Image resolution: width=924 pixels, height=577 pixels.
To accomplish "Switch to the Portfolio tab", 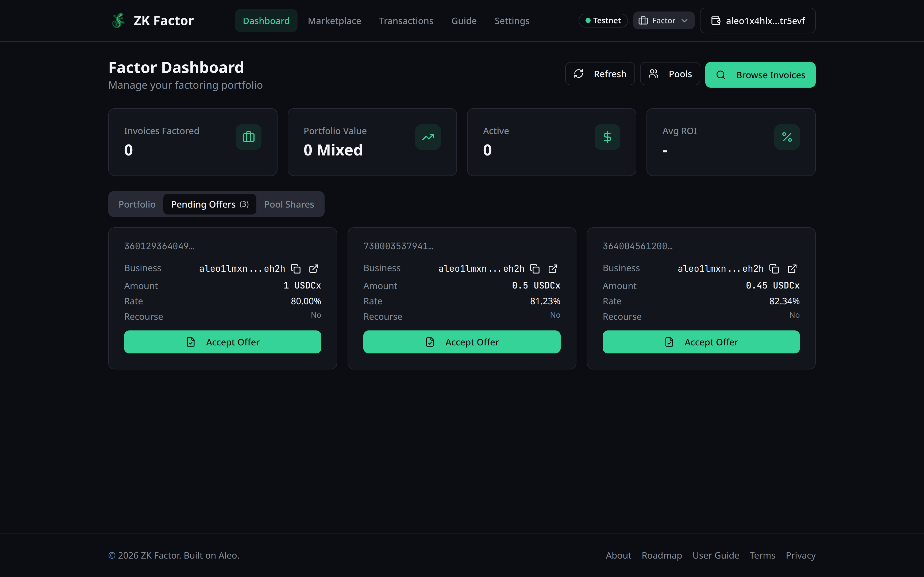I will click(137, 205).
